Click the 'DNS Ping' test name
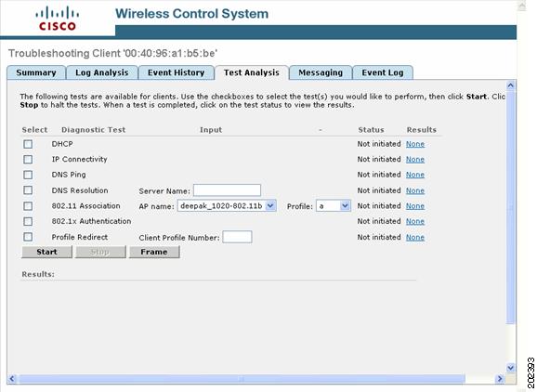537x392 pixels. [69, 175]
